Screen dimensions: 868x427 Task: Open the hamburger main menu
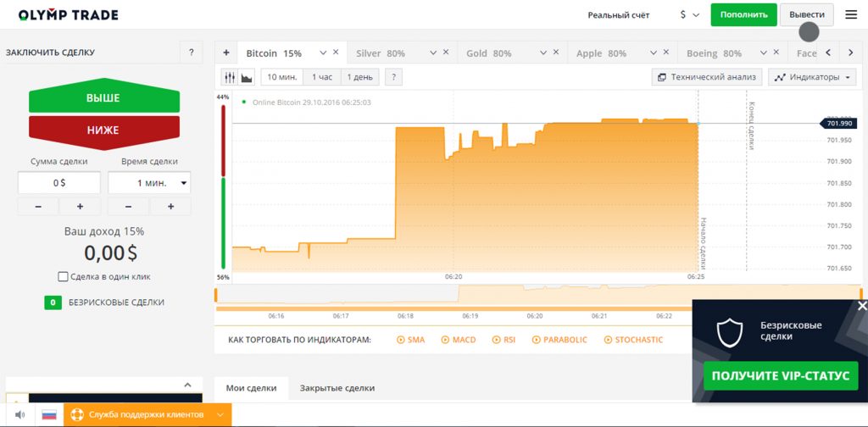851,15
